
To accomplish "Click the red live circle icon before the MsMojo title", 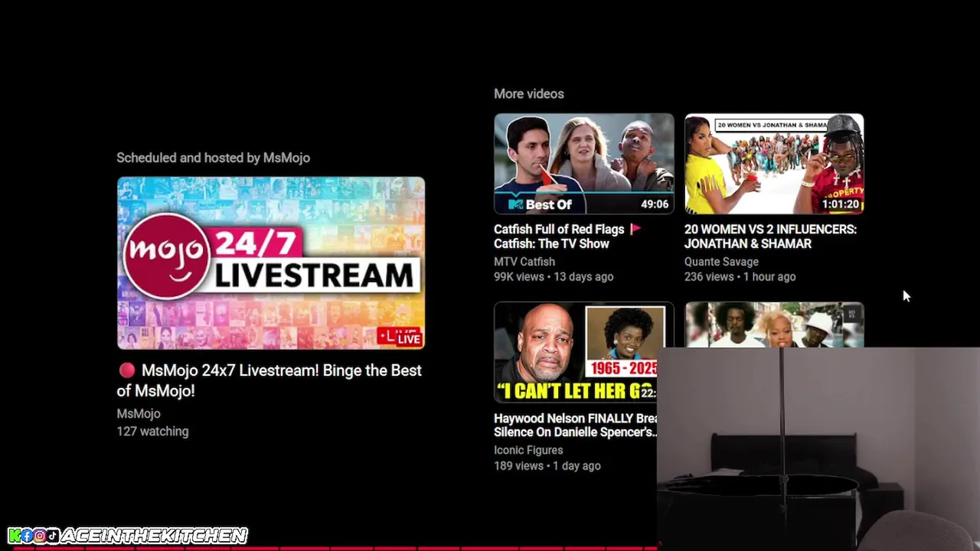I will [127, 370].
